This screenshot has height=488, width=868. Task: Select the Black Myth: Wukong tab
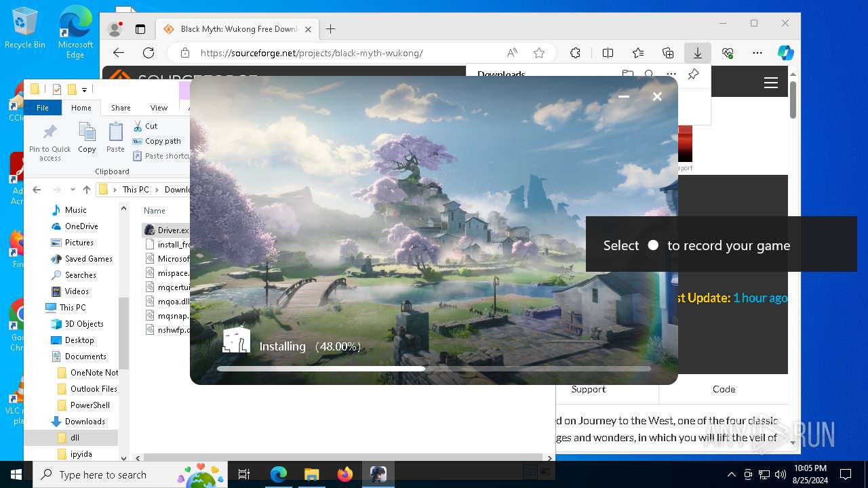(237, 29)
